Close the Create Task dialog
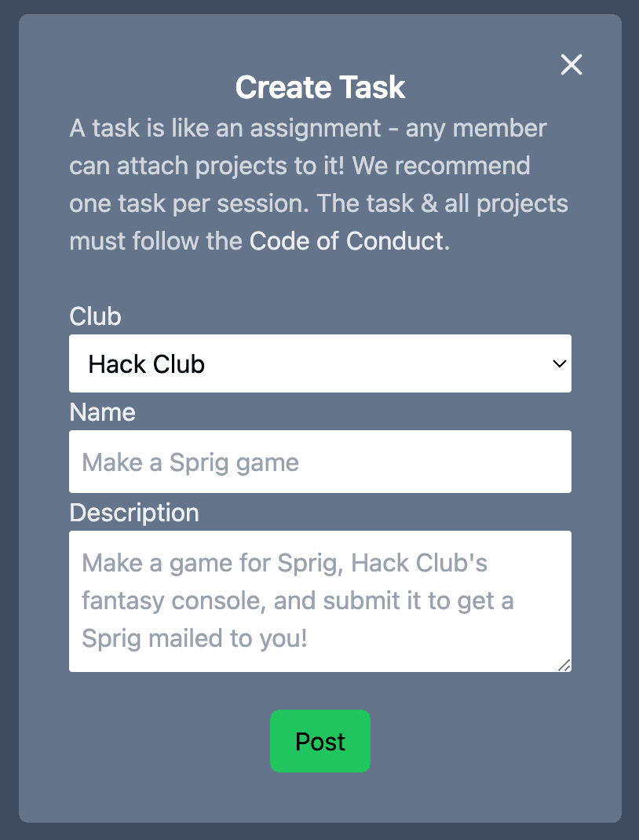Viewport: 639px width, 840px height. click(x=571, y=64)
